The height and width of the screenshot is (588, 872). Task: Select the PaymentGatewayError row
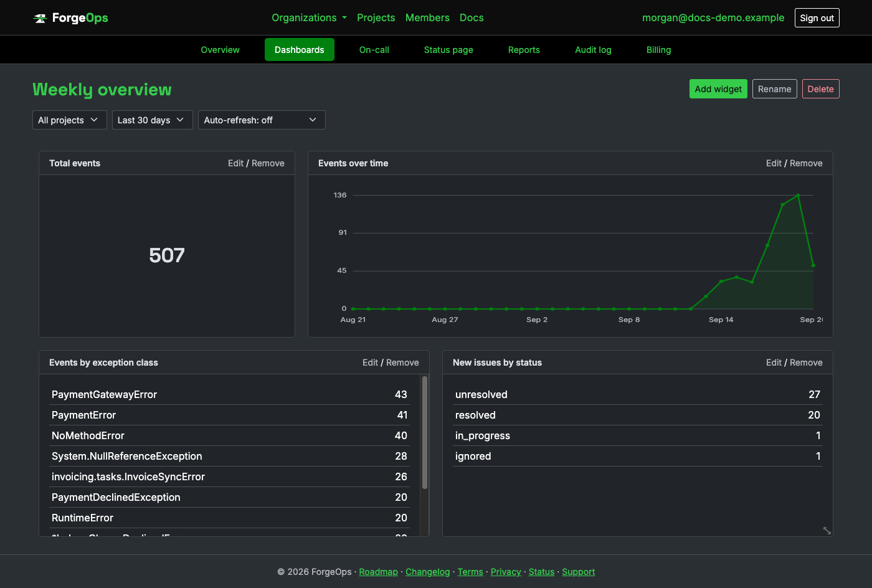point(229,394)
